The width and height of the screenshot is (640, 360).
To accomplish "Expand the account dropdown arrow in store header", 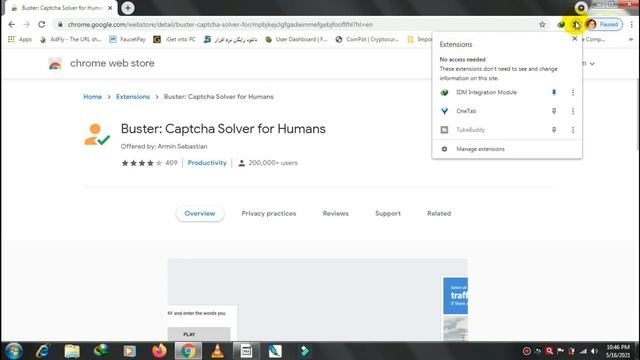I will (x=592, y=64).
